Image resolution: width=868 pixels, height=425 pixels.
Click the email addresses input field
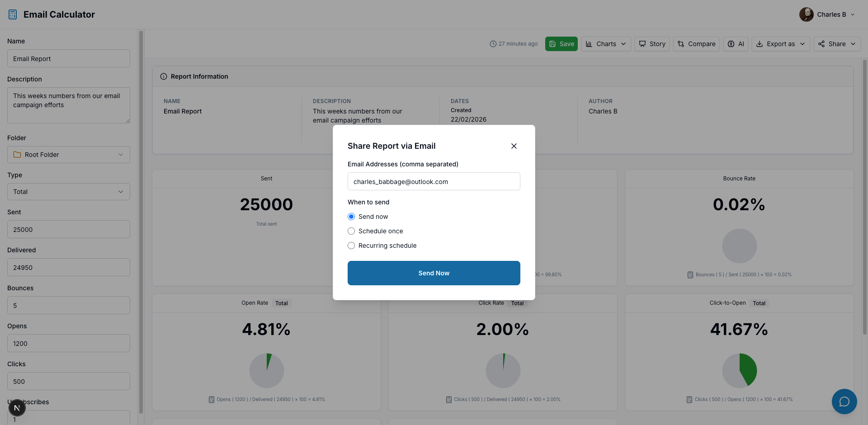click(x=434, y=181)
